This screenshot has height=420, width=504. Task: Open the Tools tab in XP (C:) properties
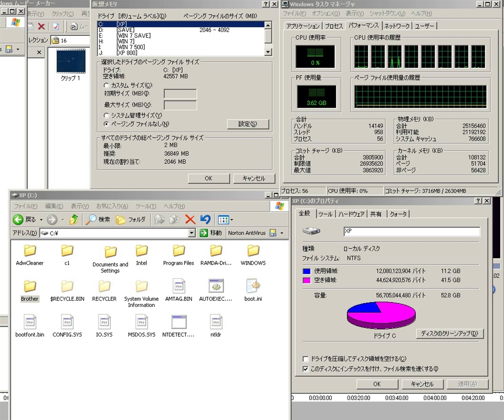325,214
